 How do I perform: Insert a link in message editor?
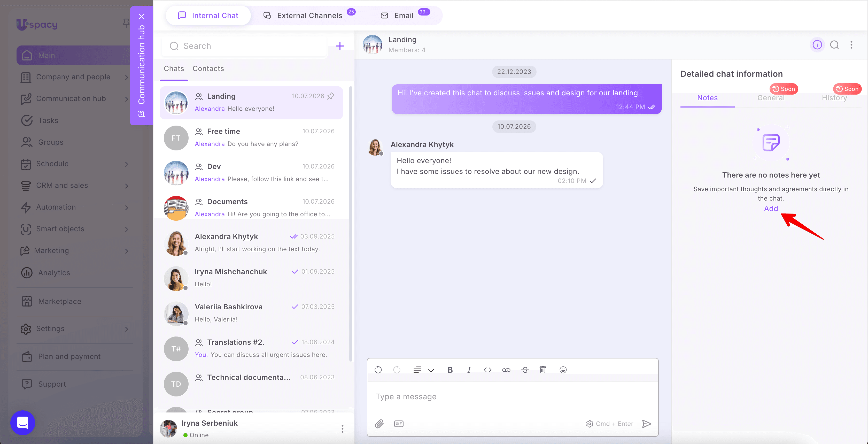coord(506,370)
